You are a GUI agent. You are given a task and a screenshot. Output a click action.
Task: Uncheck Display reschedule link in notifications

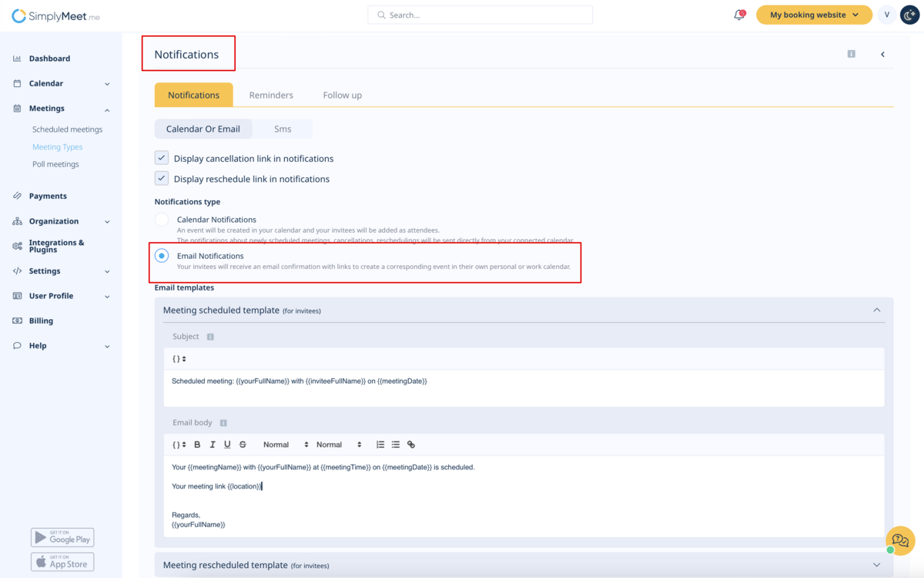pyautogui.click(x=162, y=179)
